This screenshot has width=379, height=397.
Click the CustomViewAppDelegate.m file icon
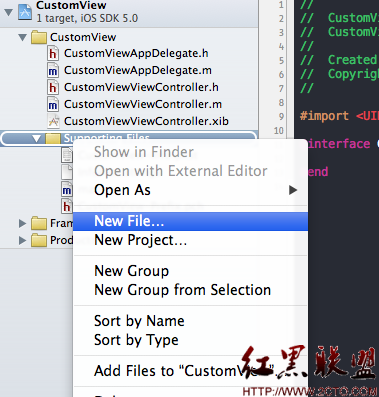pos(53,71)
